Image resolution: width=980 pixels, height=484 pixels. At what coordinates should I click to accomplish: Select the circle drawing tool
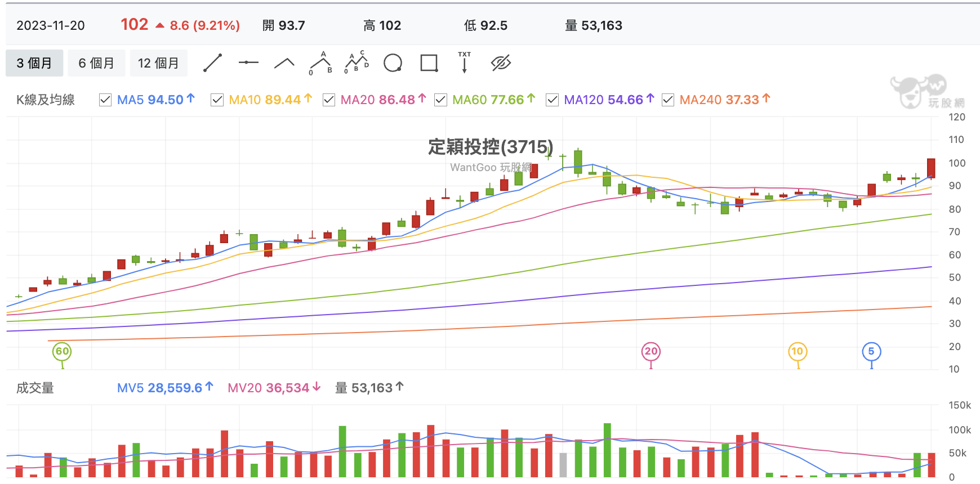click(x=393, y=63)
